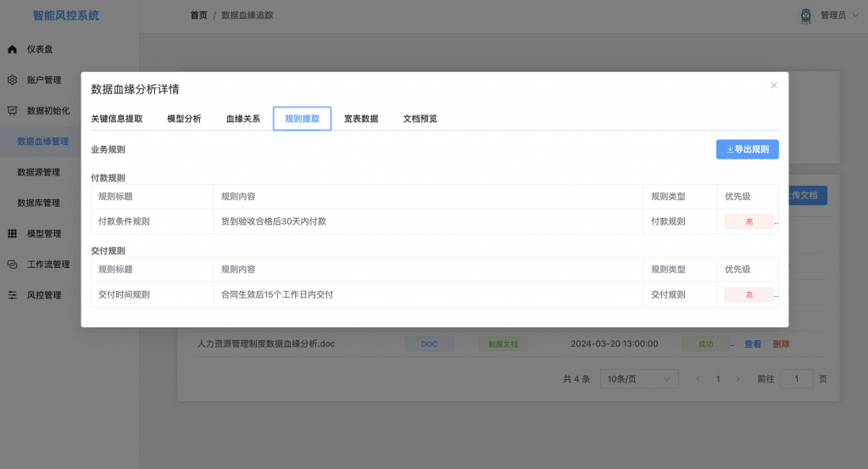The width and height of the screenshot is (868, 469).
Task: Open 数据源管理 in the sidebar
Action: click(39, 172)
